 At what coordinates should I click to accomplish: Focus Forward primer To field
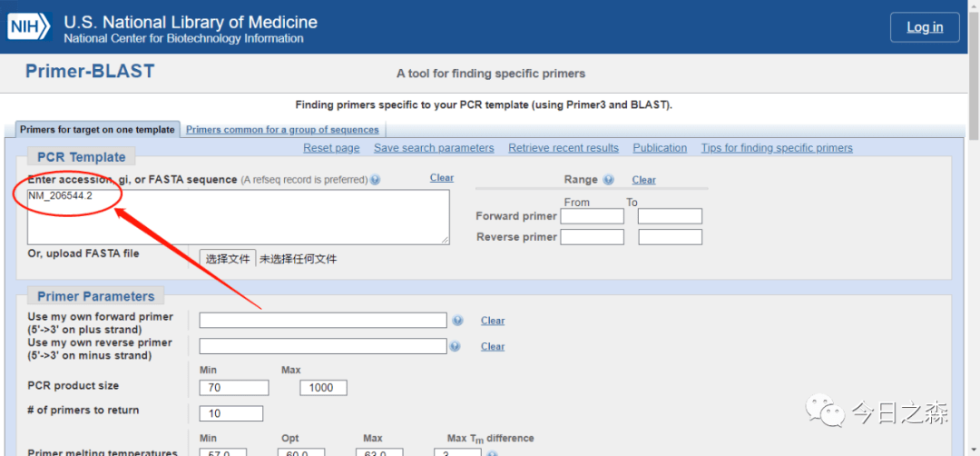pos(670,216)
